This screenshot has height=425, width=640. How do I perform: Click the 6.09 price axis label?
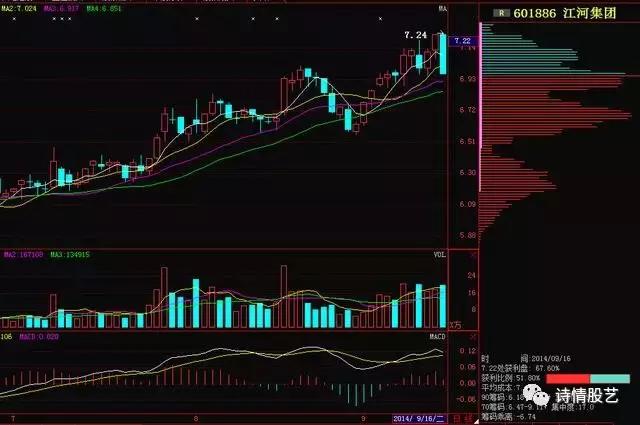(x=468, y=204)
